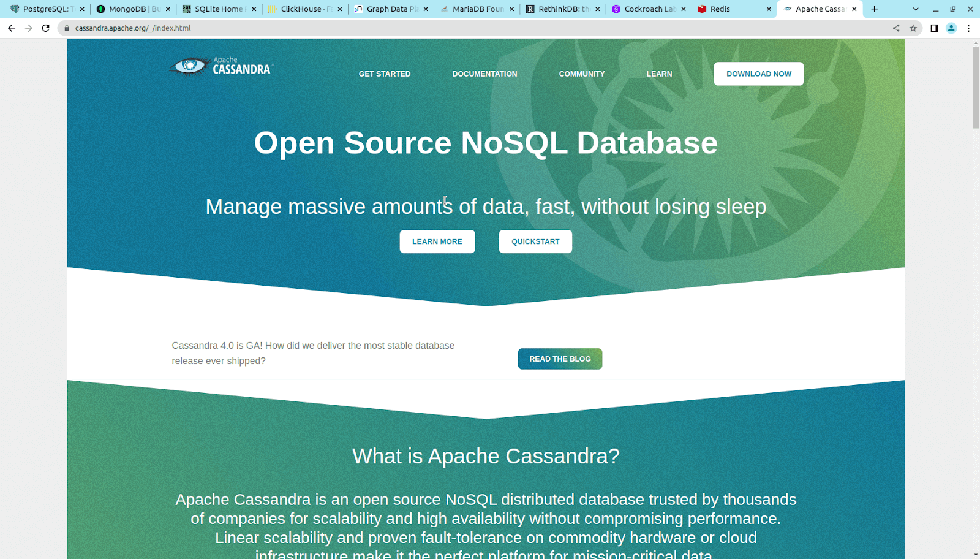980x559 pixels.
Task: Open Chrome three-dot menu
Action: pos(968,28)
